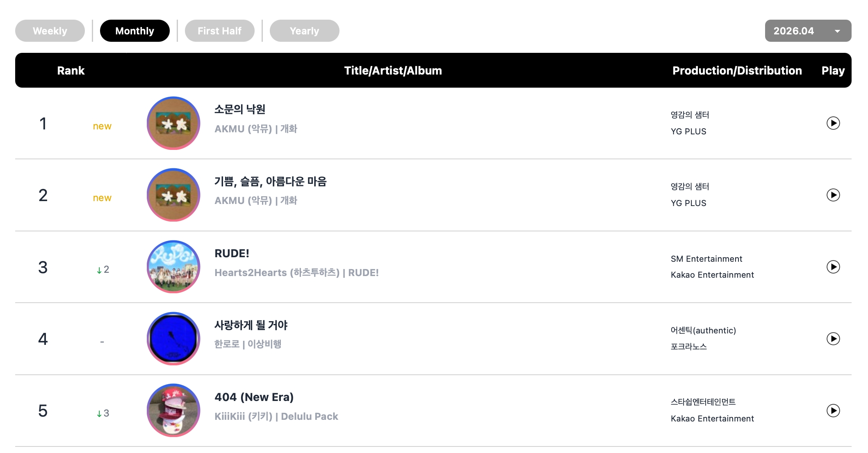Play the rank 1 song 소문의 낙원
868x453 pixels.
pos(833,123)
